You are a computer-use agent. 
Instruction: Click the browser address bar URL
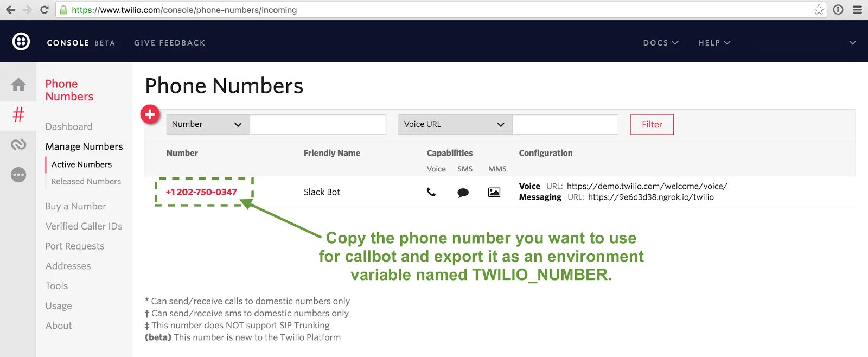click(184, 10)
